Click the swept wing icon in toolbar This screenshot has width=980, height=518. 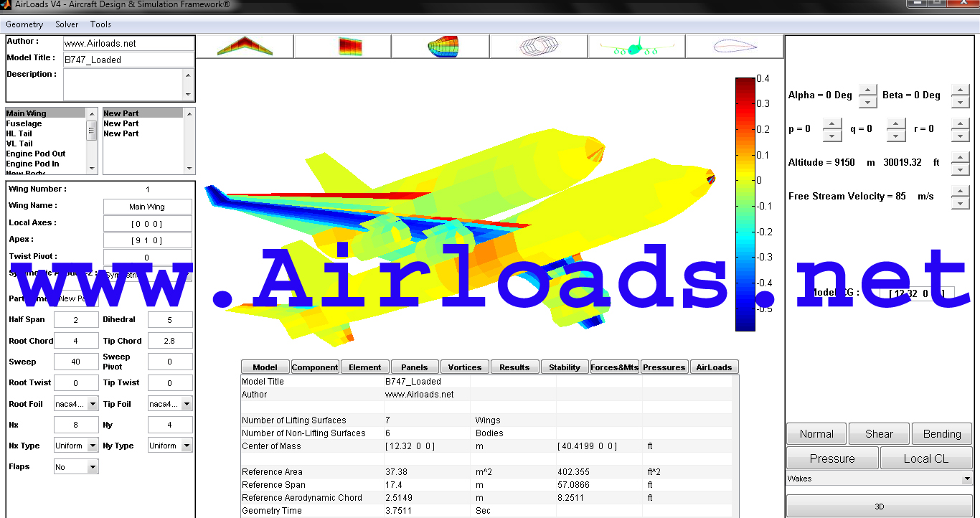coord(245,47)
